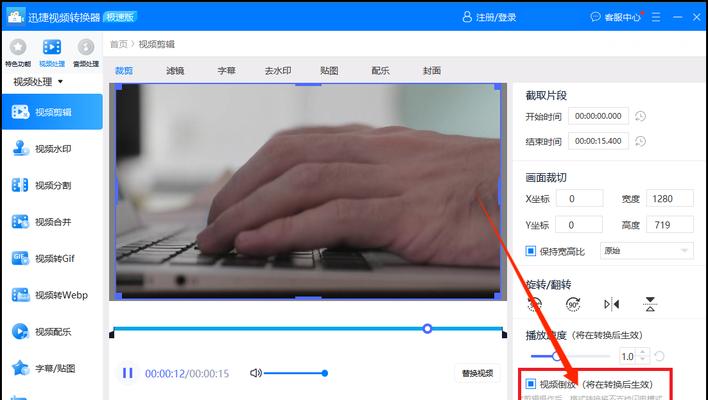Switch to the 字幕 tab

coord(226,70)
